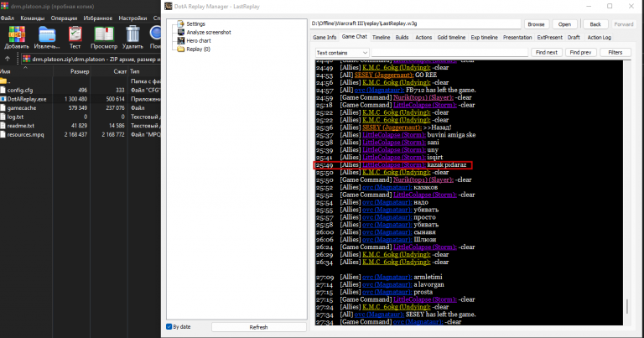Click the Browse button
This screenshot has width=644, height=338.
[x=537, y=24]
